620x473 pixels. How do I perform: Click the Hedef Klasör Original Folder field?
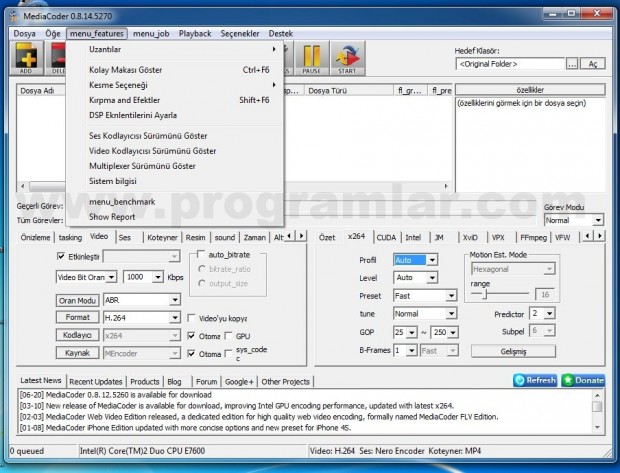[x=510, y=64]
